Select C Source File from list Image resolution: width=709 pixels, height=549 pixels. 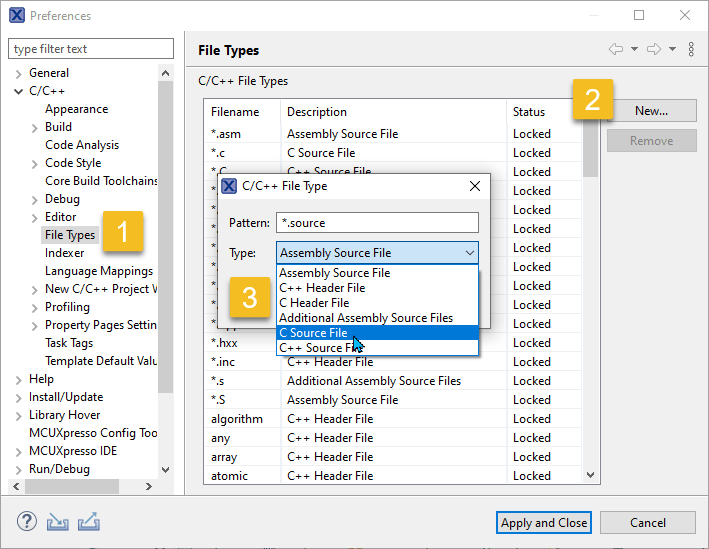tap(378, 333)
